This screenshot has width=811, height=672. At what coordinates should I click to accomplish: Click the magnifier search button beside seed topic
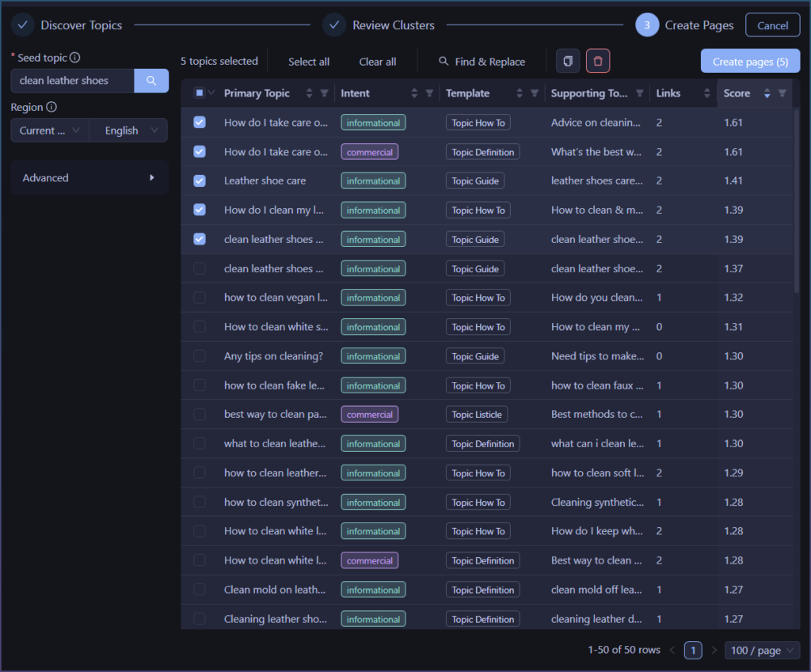(x=151, y=81)
